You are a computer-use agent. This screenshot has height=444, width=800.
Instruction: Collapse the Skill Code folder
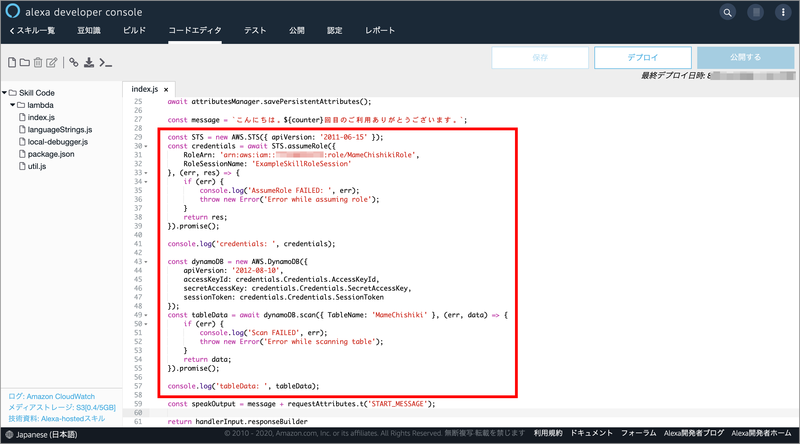click(x=5, y=92)
